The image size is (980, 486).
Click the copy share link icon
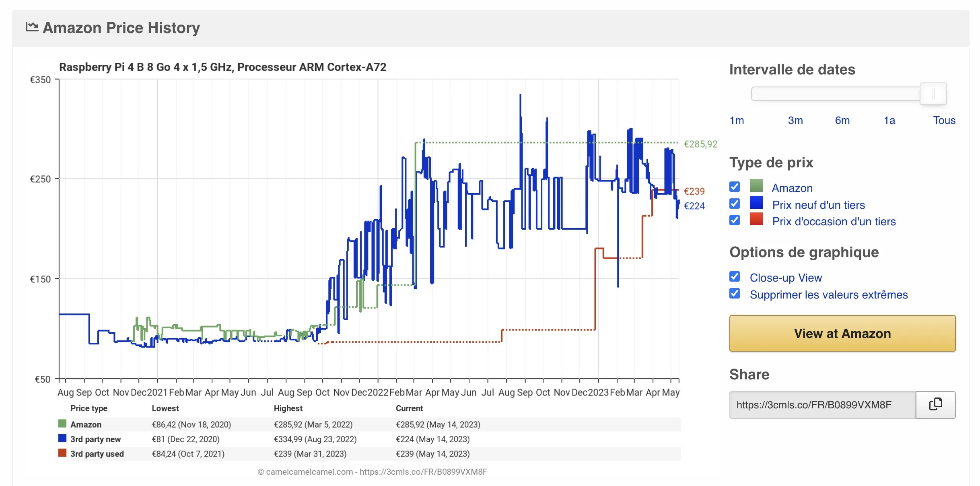point(935,404)
